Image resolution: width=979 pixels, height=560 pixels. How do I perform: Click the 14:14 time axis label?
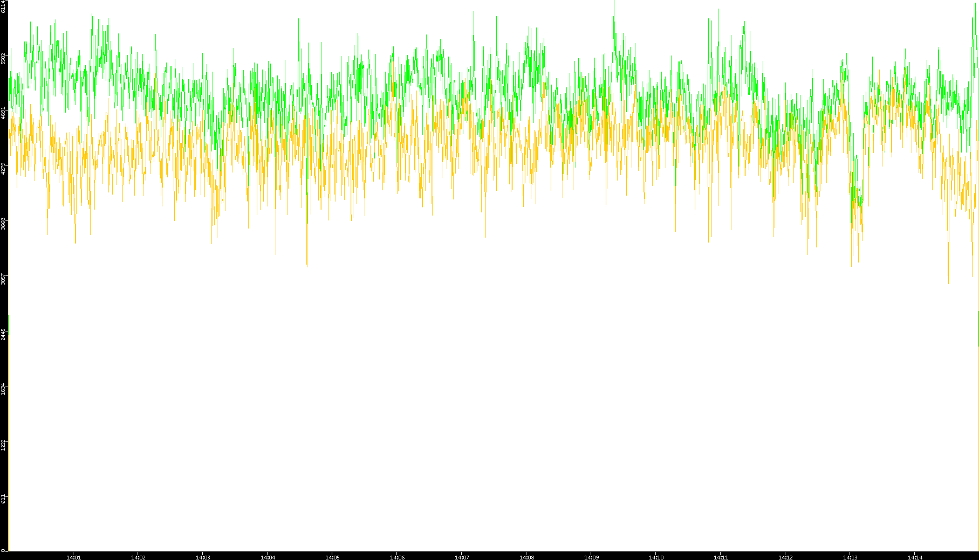915,557
